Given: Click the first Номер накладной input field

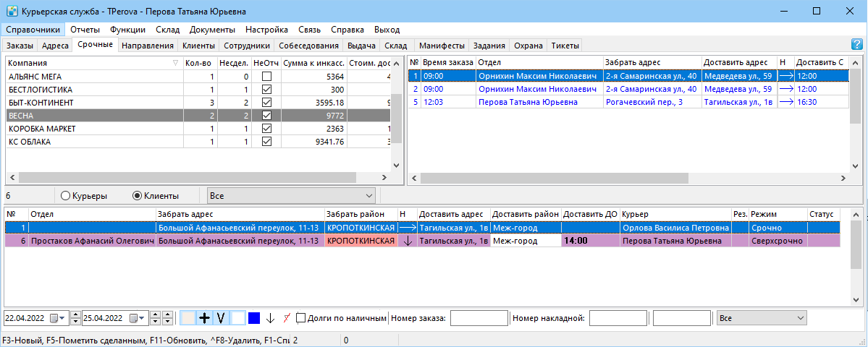Looking at the screenshot, I should [x=618, y=318].
